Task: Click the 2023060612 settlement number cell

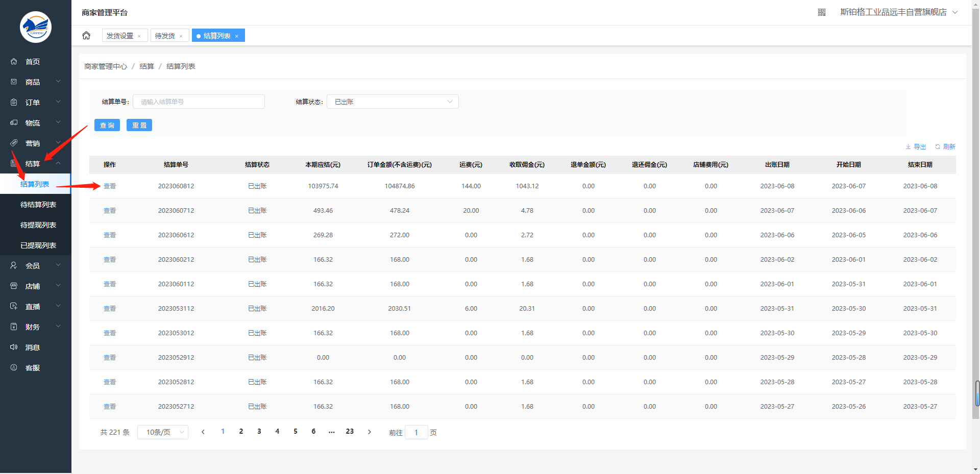Action: (176, 235)
